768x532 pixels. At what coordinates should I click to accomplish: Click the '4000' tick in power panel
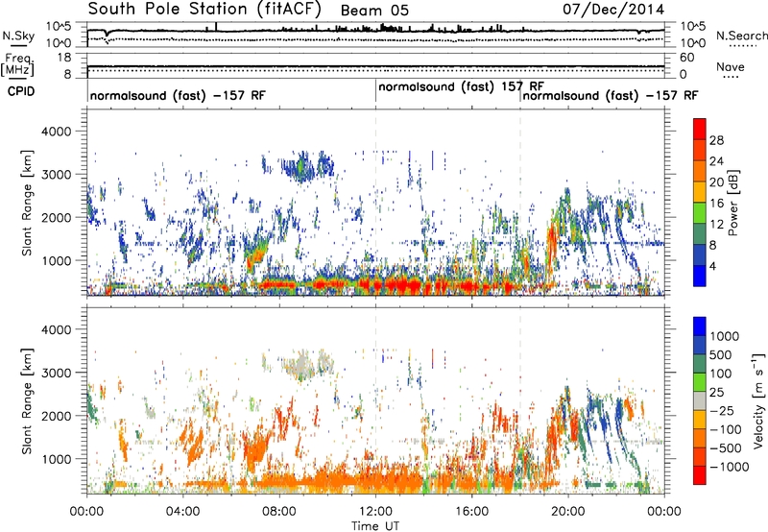[57, 132]
